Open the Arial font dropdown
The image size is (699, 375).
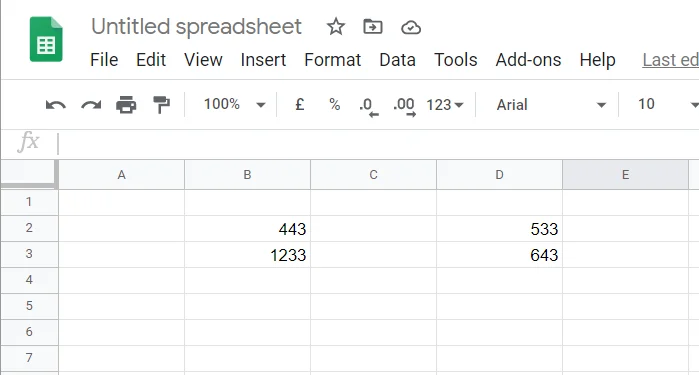point(551,105)
